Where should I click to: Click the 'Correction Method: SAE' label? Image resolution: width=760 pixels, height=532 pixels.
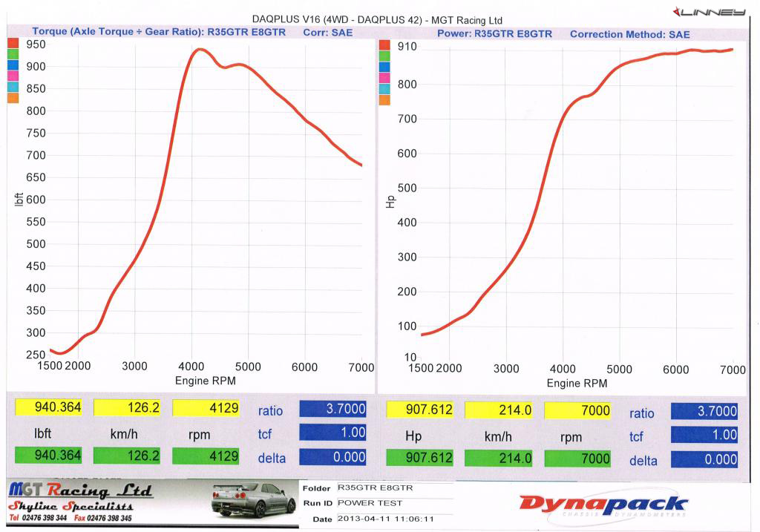pyautogui.click(x=629, y=34)
